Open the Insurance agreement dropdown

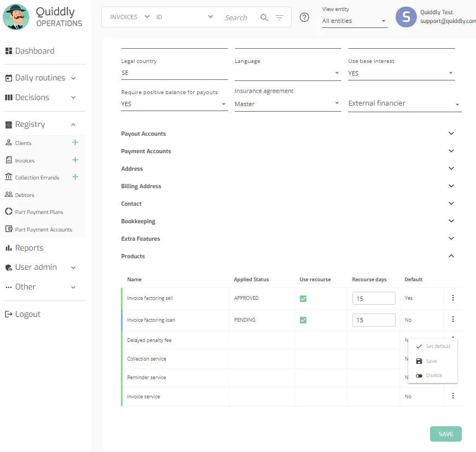pyautogui.click(x=288, y=104)
